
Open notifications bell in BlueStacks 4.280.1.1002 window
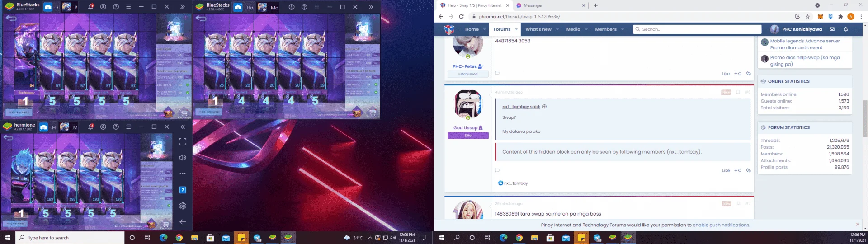pos(90,7)
